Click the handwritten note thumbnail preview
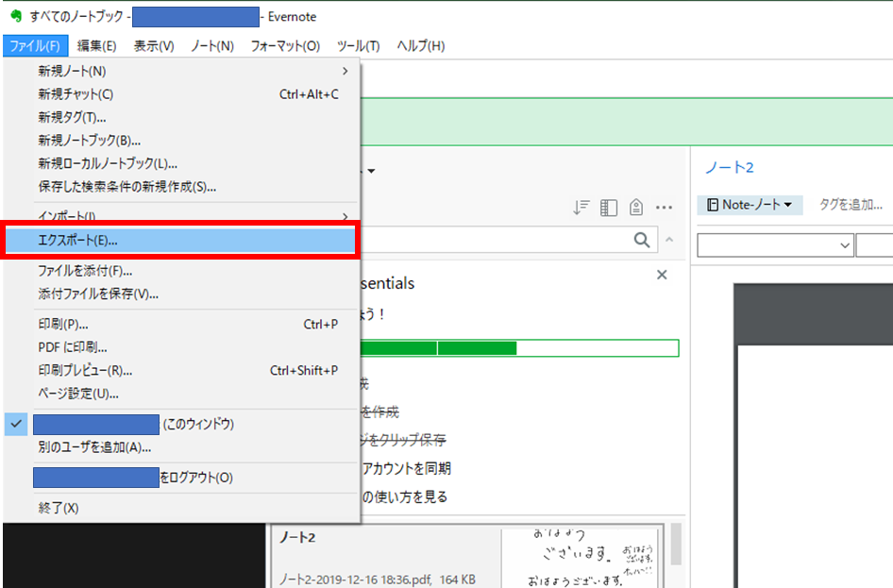This screenshot has height=588, width=893. tap(580, 558)
